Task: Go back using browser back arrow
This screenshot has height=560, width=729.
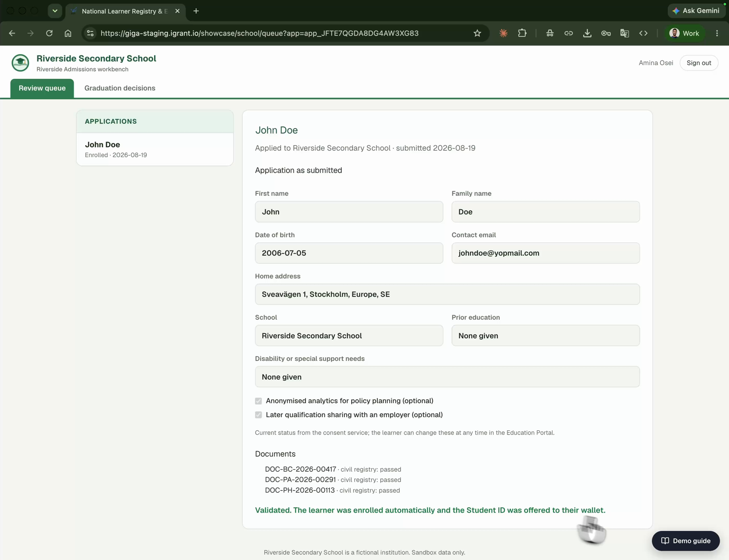Action: (x=12, y=33)
